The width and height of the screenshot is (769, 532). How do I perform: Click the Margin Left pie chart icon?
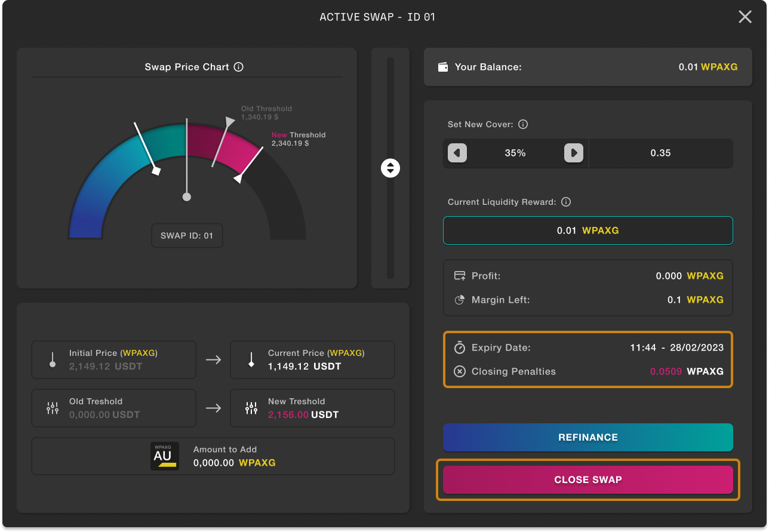click(460, 300)
